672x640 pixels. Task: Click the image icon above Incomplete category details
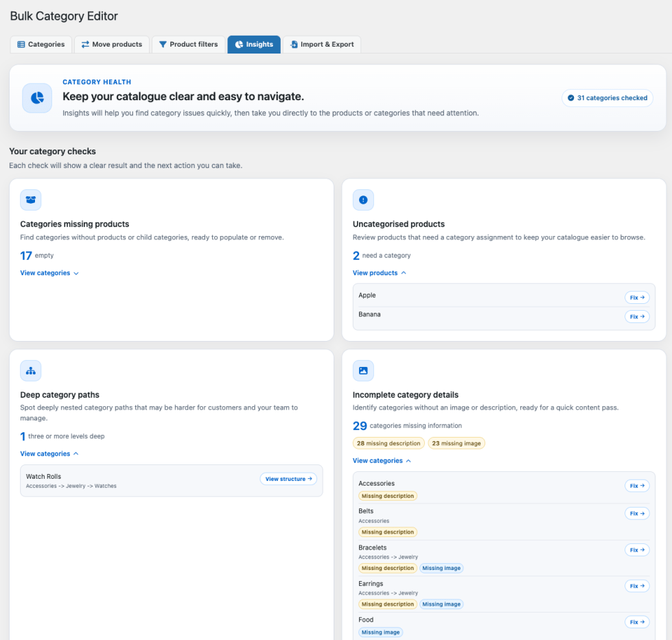363,370
